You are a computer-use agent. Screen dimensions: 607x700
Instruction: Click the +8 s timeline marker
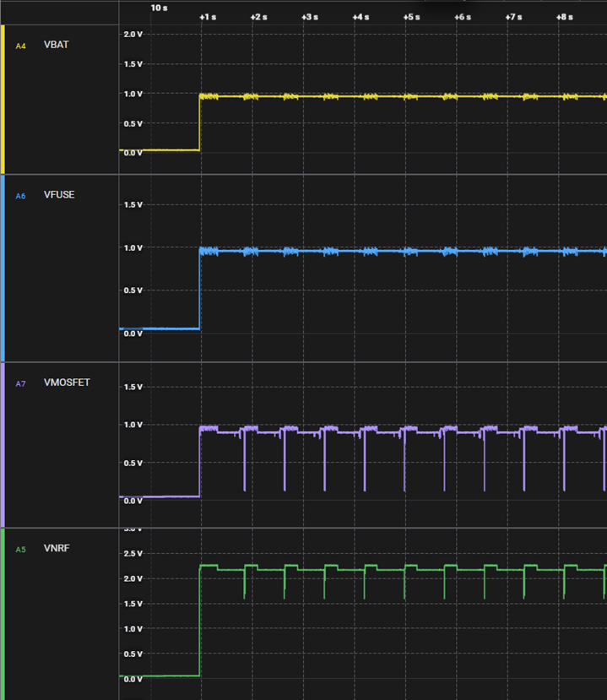click(564, 17)
